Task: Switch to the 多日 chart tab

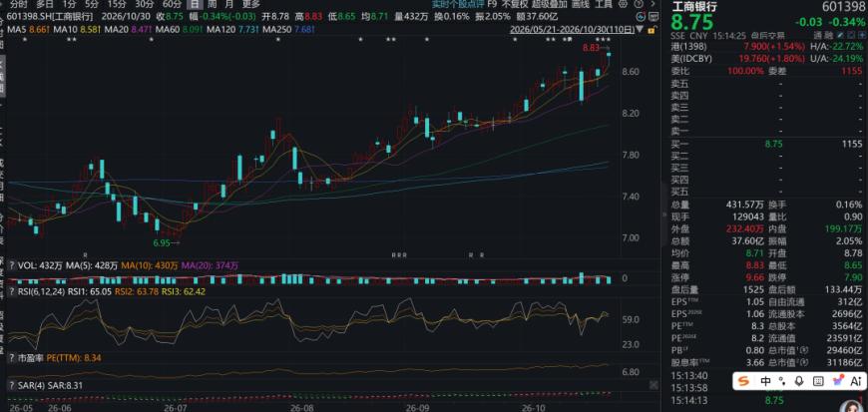Action: pyautogui.click(x=45, y=4)
